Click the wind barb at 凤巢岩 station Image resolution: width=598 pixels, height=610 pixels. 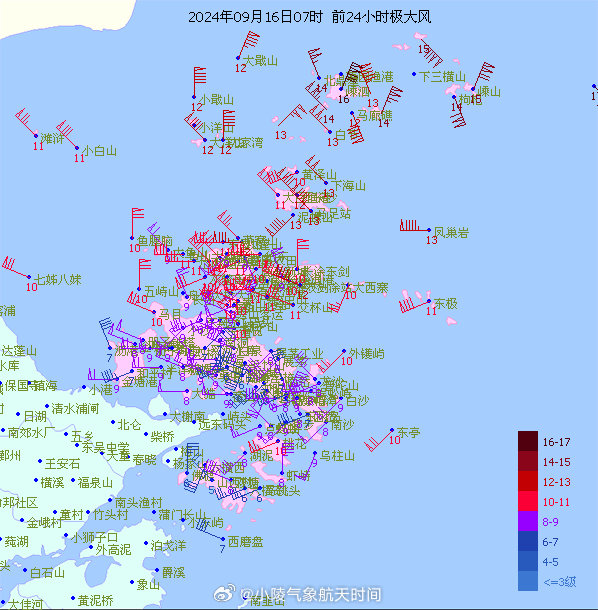click(x=415, y=226)
